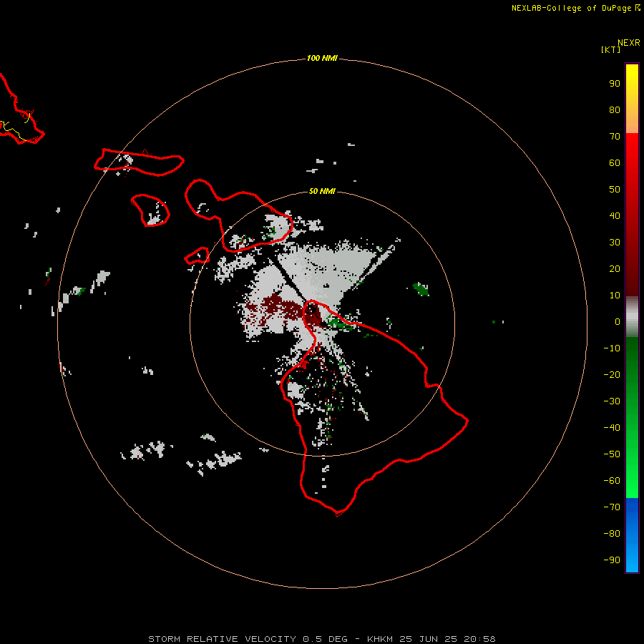644x644 pixels.
Task: Click the "90" value on the velocity scale
Action: point(615,84)
